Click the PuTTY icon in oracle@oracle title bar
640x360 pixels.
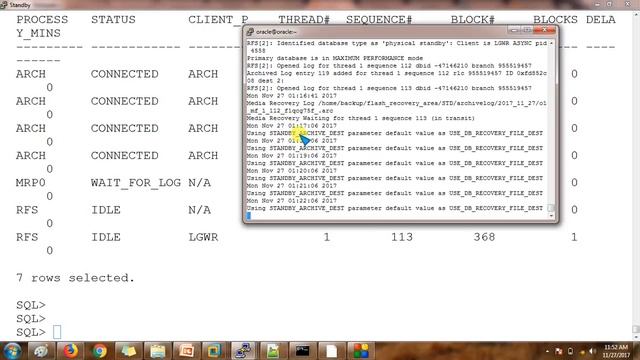pyautogui.click(x=250, y=31)
